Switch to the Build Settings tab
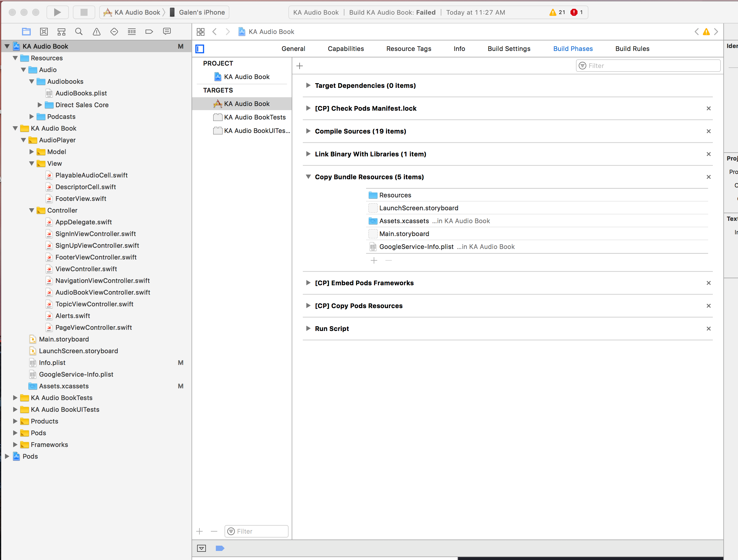This screenshot has height=560, width=738. coord(509,49)
